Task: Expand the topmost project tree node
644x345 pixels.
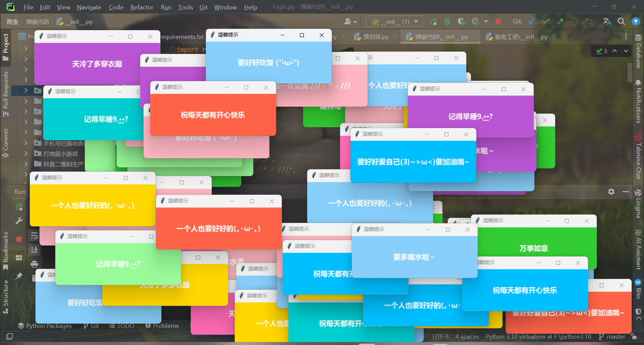Action: (26, 48)
